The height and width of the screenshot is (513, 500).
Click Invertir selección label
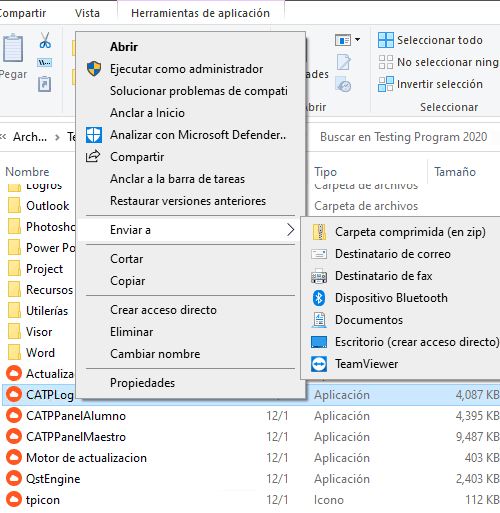(x=440, y=84)
